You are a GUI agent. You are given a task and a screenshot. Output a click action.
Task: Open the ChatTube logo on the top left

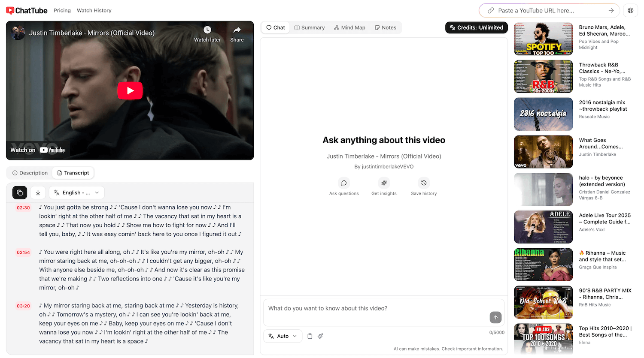click(x=27, y=10)
